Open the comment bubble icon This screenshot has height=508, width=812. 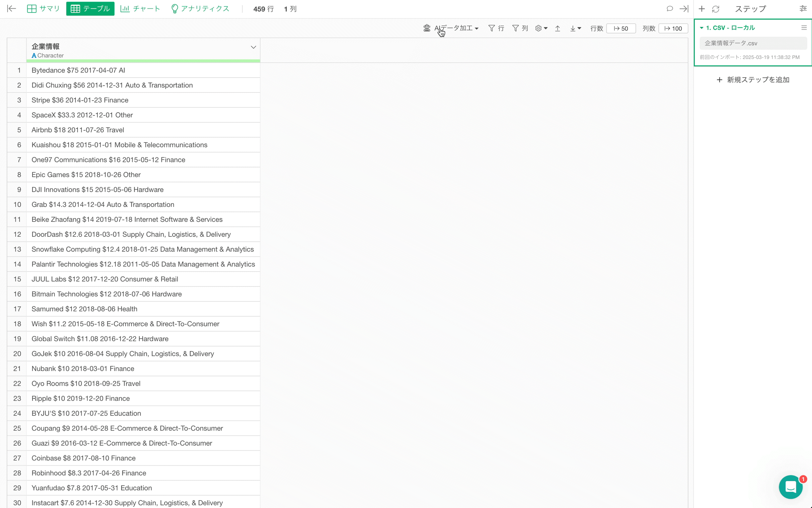coord(669,9)
